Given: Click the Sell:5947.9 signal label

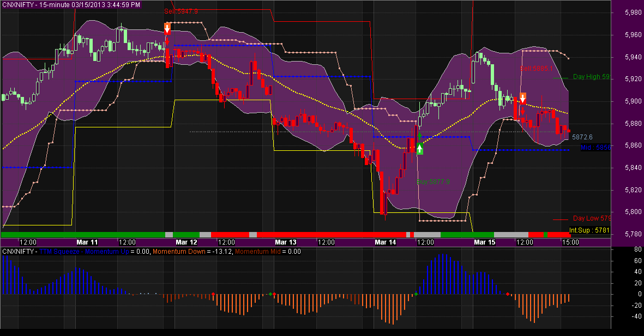Looking at the screenshot, I should point(181,11).
